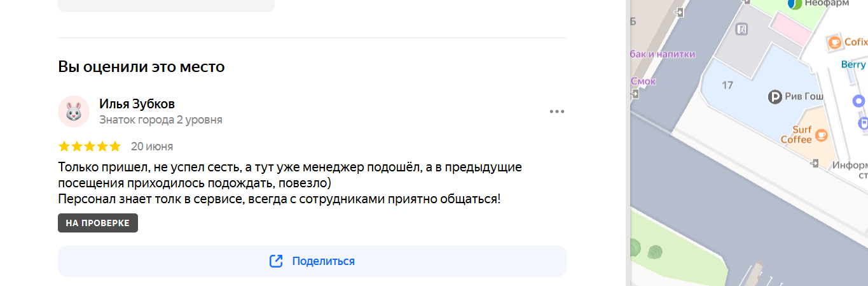Click the share arrow icon

click(276, 261)
